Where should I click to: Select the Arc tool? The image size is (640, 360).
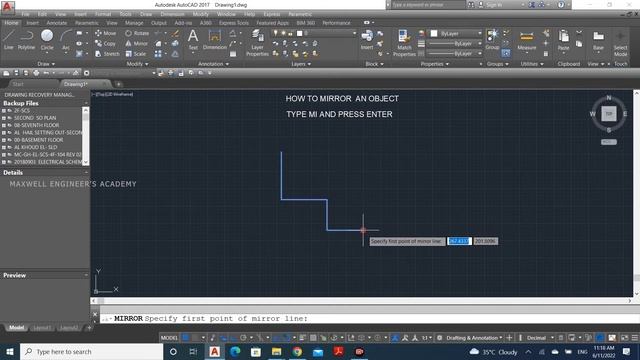point(65,40)
